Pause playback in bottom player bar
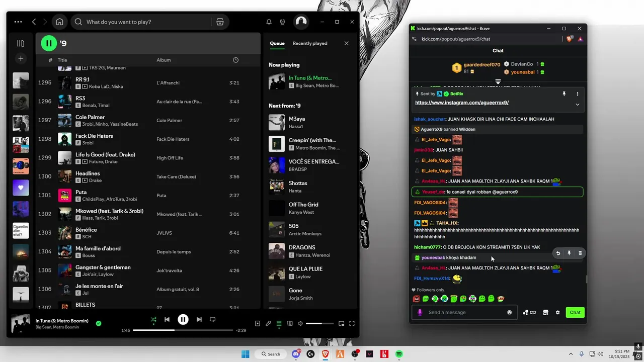The image size is (644, 362). (x=183, y=319)
